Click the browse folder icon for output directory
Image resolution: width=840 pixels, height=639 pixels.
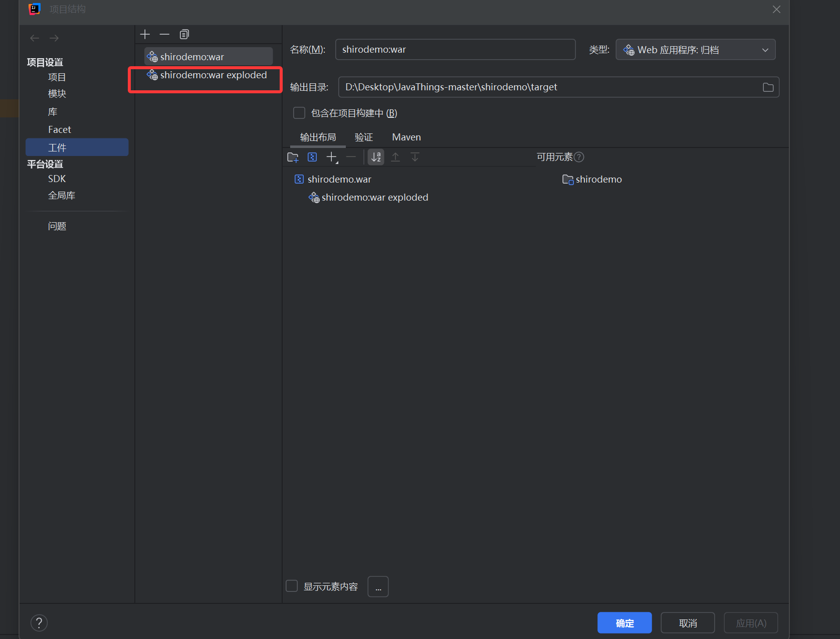tap(768, 87)
